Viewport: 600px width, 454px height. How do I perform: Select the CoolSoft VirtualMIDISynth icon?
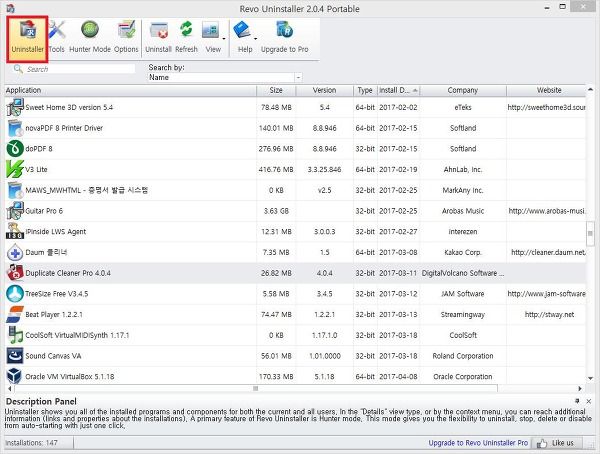(x=15, y=335)
